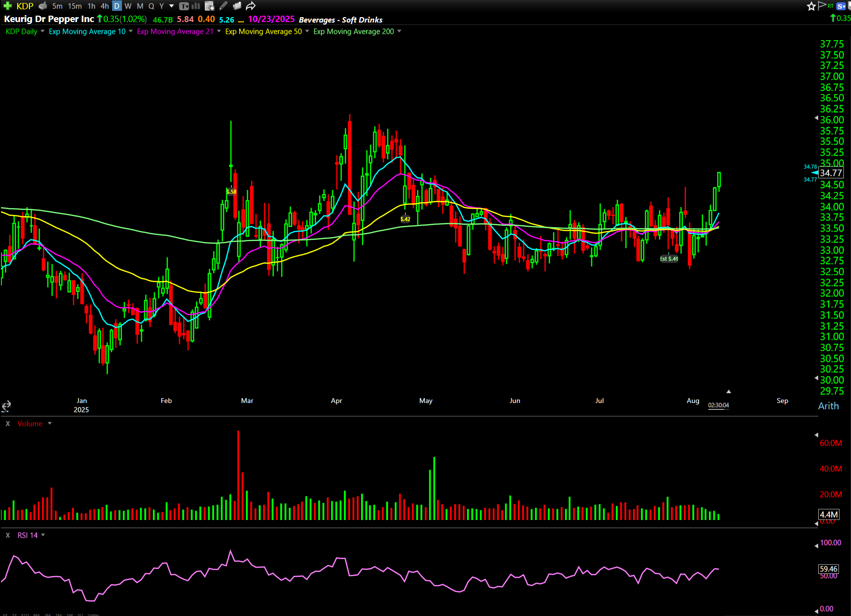This screenshot has height=616, width=851.
Task: Click the share arrow icon
Action: [250, 6]
